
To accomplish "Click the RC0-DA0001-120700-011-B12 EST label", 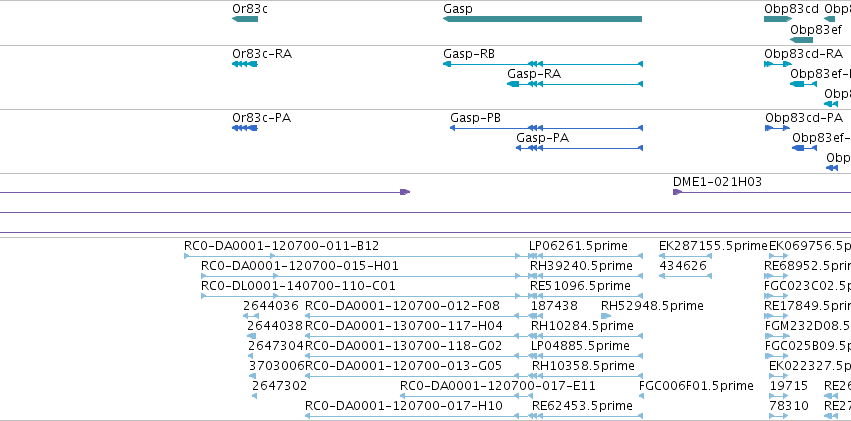I will click(282, 246).
